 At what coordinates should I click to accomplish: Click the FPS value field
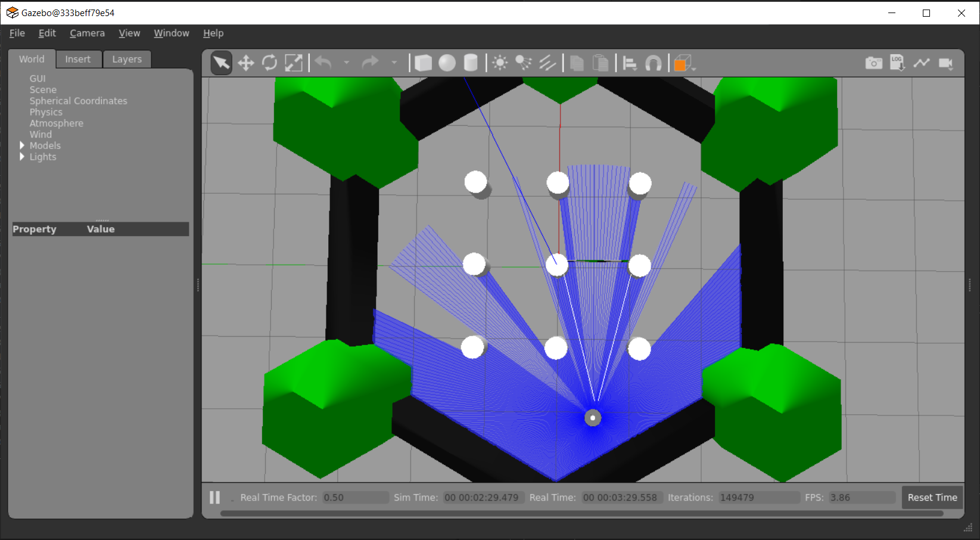tap(861, 497)
